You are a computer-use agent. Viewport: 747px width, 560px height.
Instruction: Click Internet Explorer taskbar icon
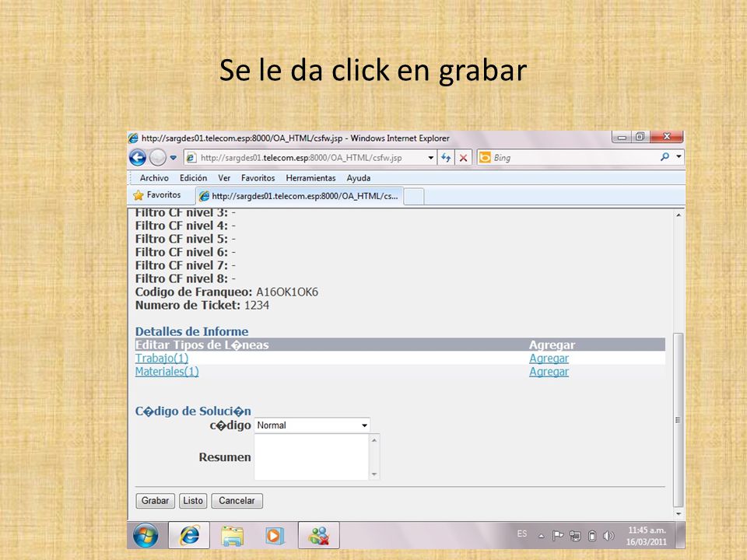click(189, 535)
